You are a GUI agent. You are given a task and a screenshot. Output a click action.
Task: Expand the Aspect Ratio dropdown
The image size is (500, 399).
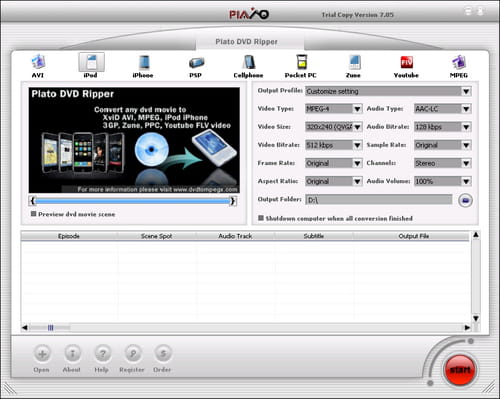pyautogui.click(x=357, y=181)
